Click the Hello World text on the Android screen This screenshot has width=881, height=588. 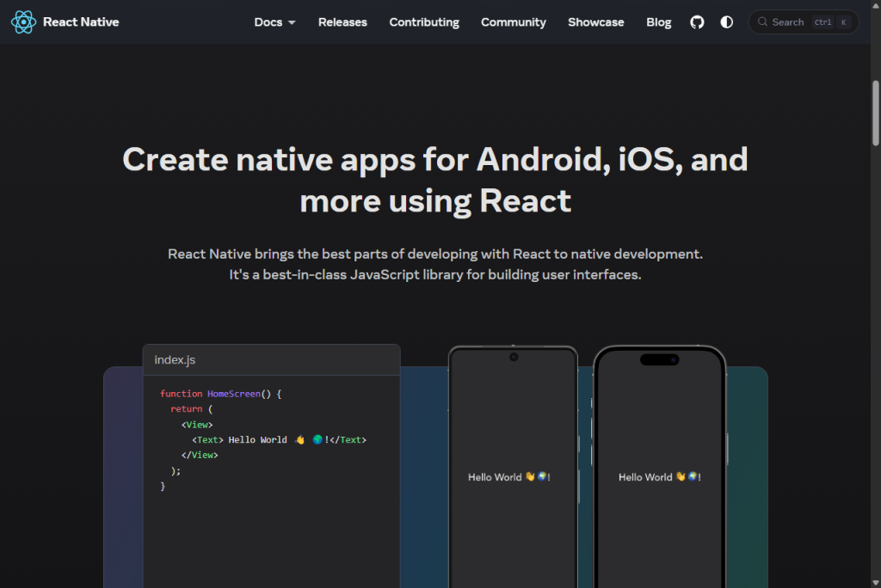[509, 477]
